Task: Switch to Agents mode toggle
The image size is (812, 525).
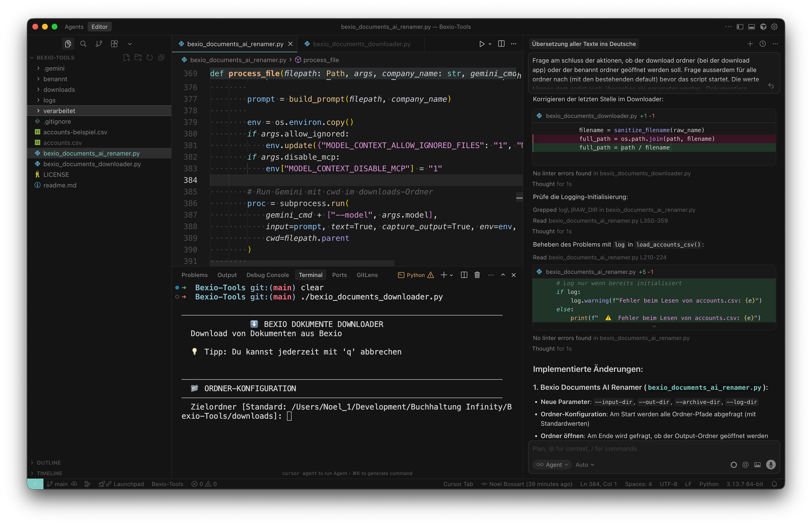Action: (74, 27)
